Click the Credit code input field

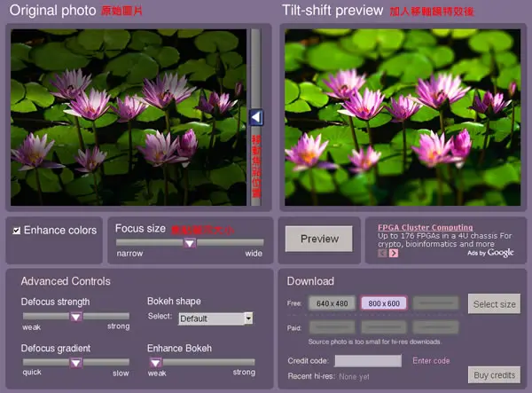[x=368, y=361]
